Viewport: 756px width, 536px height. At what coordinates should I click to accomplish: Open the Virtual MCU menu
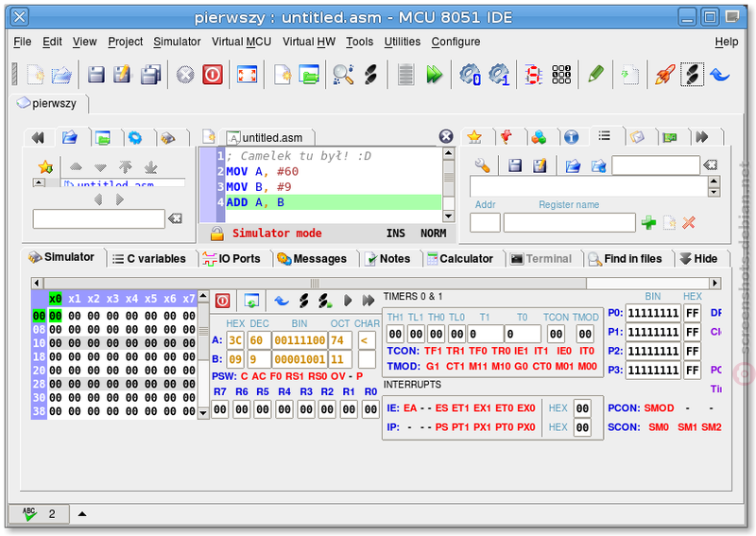tap(242, 42)
